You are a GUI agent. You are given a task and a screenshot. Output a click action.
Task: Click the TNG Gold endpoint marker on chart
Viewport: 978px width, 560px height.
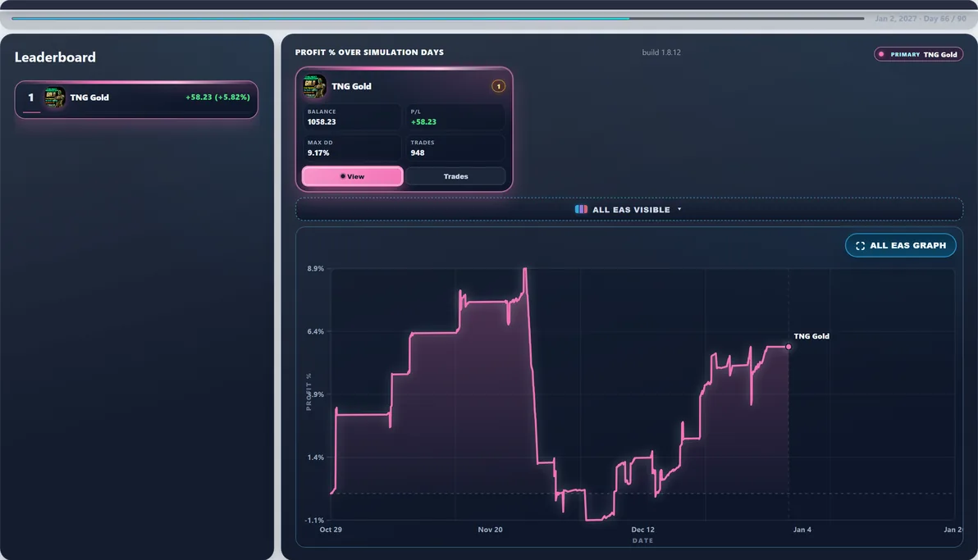788,347
